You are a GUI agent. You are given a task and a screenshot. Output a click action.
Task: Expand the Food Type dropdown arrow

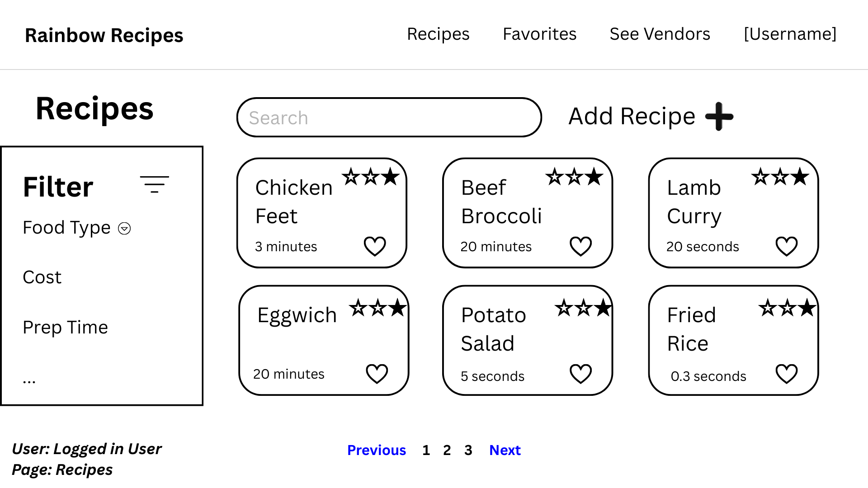click(x=124, y=229)
